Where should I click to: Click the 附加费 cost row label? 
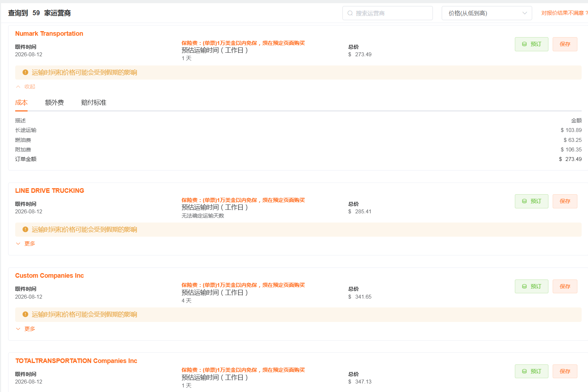(x=23, y=150)
